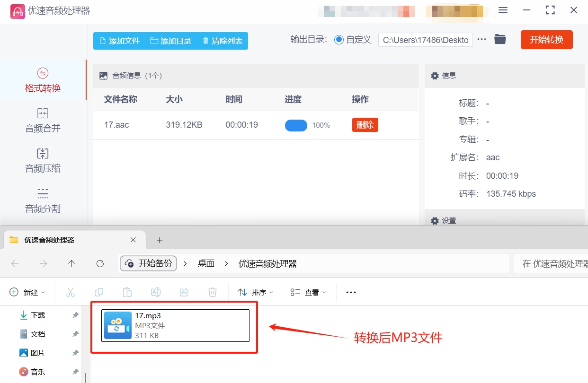Click the Copy icon in Explorer toolbar
The width and height of the screenshot is (588, 383).
point(99,292)
